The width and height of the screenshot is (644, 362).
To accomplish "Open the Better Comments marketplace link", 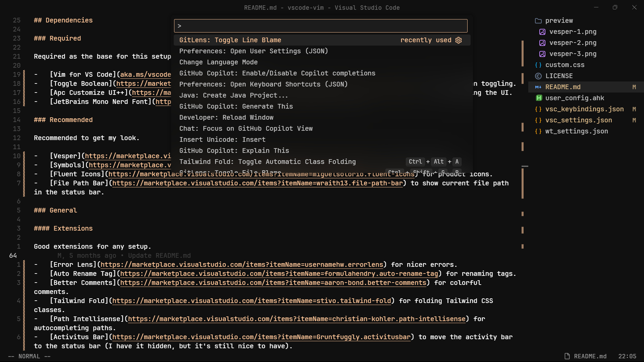I will pos(273,283).
